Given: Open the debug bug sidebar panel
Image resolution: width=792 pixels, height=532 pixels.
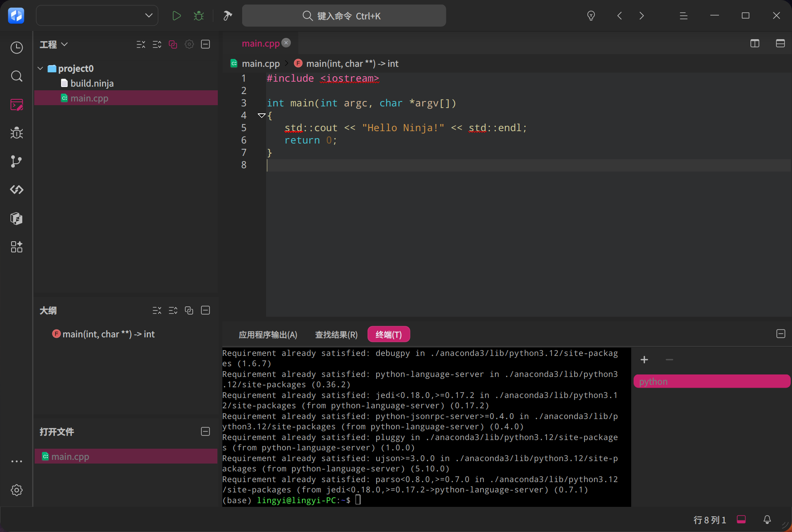Looking at the screenshot, I should (x=16, y=133).
